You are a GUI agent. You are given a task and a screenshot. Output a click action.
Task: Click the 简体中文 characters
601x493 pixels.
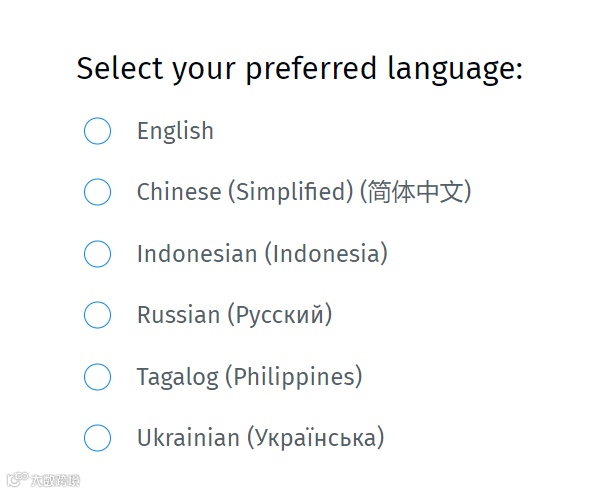coord(416,191)
